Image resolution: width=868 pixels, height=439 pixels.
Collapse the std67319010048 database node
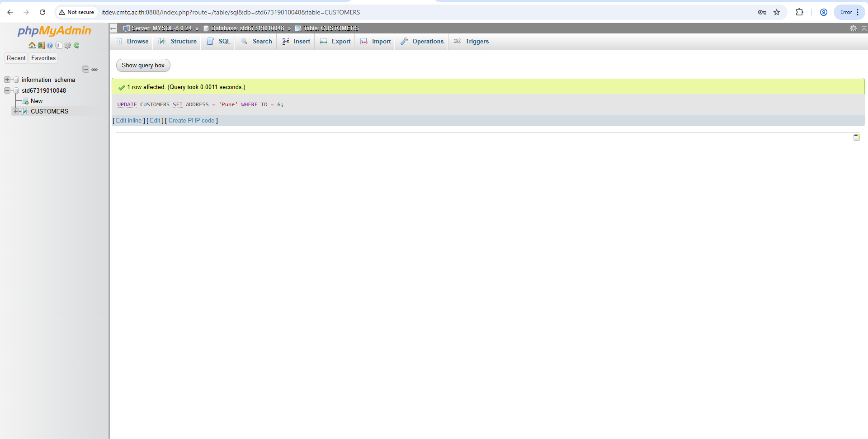[x=7, y=90]
